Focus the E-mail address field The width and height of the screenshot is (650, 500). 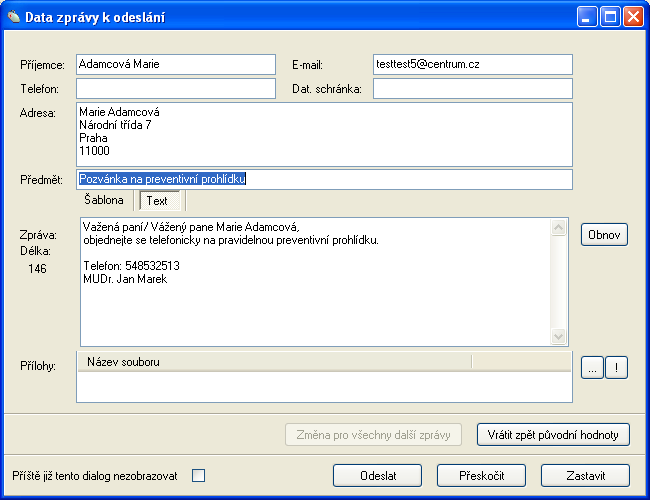point(472,64)
